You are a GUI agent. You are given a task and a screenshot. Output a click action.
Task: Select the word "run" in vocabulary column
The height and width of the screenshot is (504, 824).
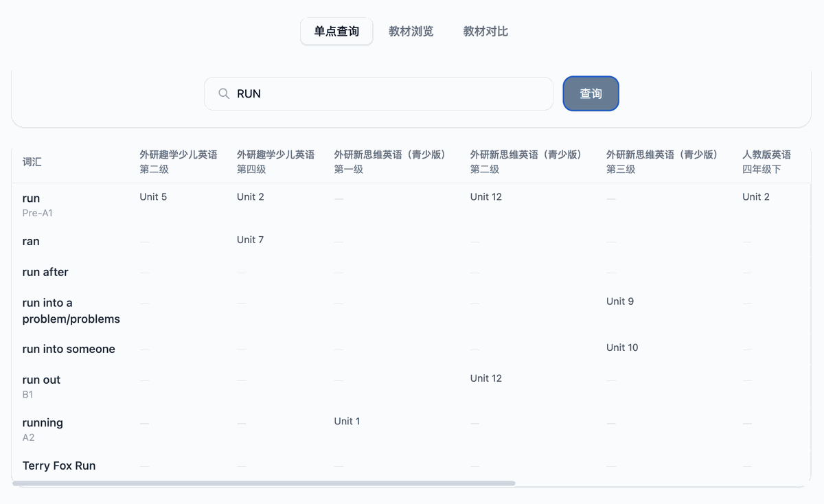[x=32, y=198]
